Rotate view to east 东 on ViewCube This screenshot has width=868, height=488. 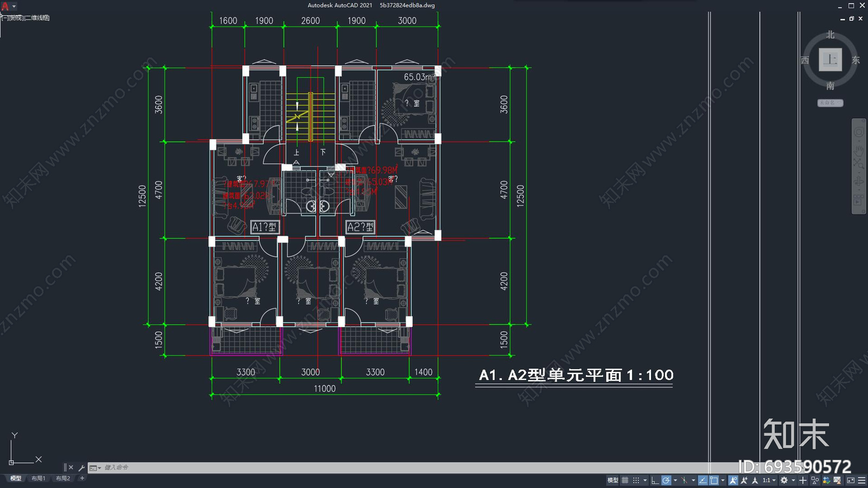click(856, 60)
